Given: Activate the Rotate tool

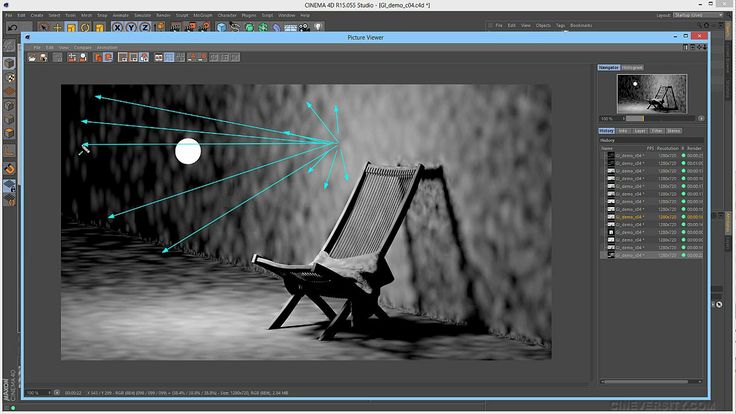Looking at the screenshot, I should pos(85,28).
